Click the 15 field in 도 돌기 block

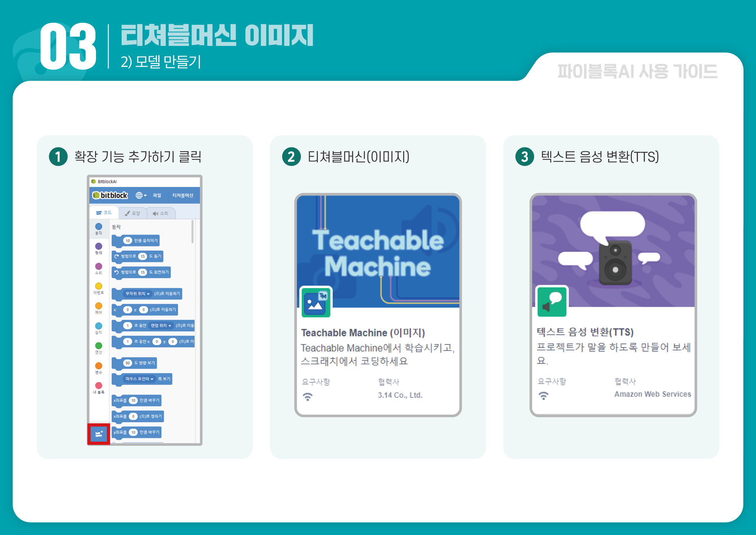coord(143,256)
